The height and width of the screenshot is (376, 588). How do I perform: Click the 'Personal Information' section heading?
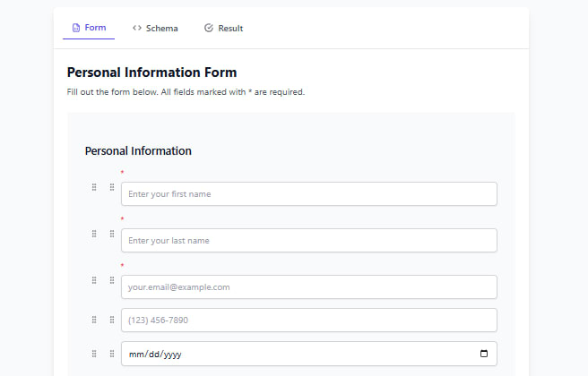coord(138,151)
